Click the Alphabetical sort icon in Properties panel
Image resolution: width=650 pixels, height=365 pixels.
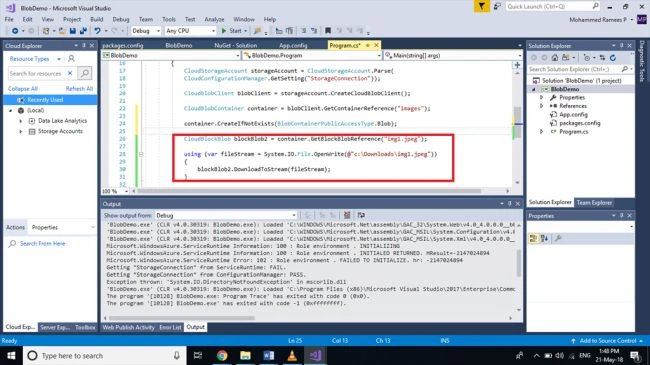click(544, 238)
